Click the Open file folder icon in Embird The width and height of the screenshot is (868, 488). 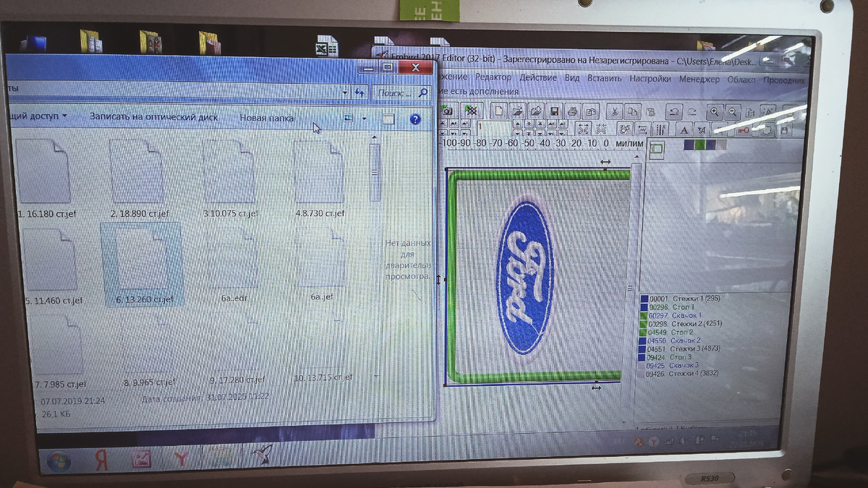(516, 111)
